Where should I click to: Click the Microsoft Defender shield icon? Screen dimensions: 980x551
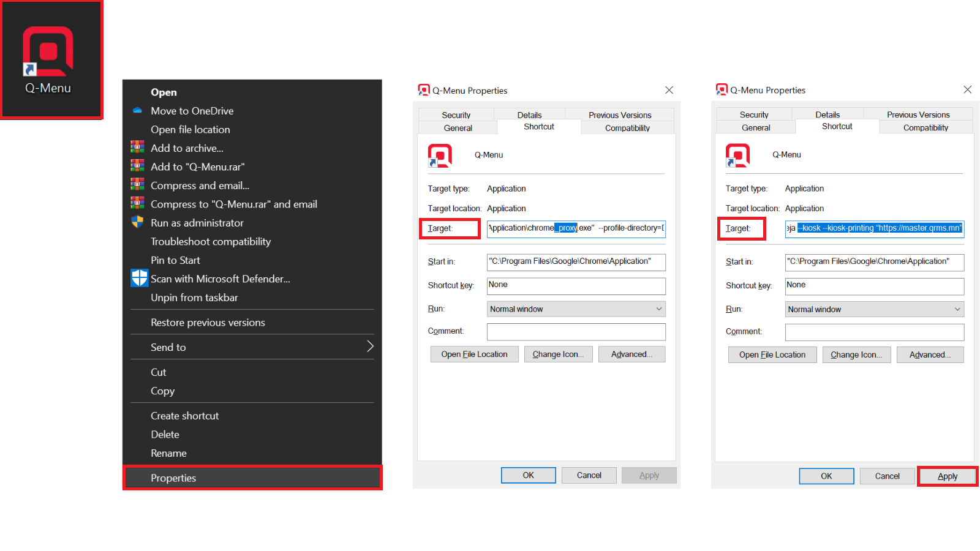(140, 279)
